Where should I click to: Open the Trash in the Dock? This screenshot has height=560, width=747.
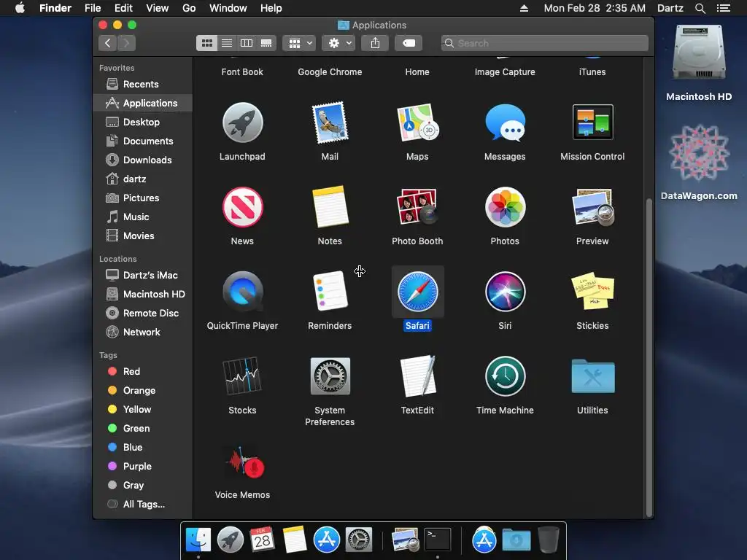tap(549, 540)
